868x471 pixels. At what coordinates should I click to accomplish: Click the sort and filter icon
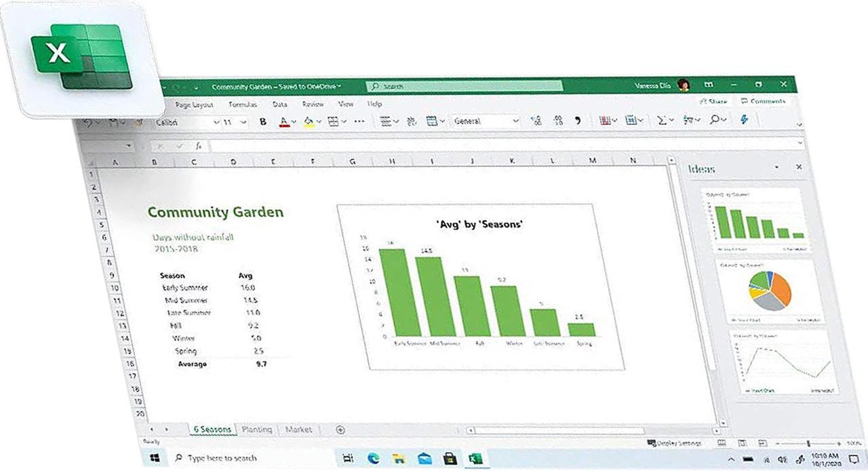[x=688, y=120]
